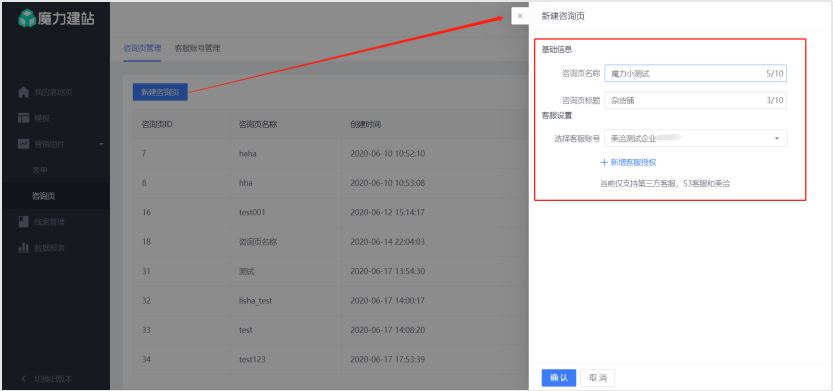Click ID cell 7
This screenshot has height=391, width=833.
(x=144, y=154)
